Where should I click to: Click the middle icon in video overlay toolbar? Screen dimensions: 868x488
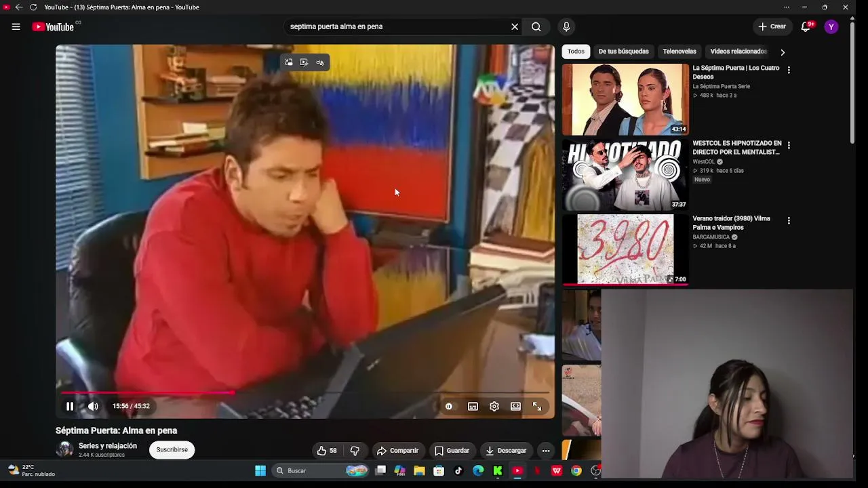point(304,62)
